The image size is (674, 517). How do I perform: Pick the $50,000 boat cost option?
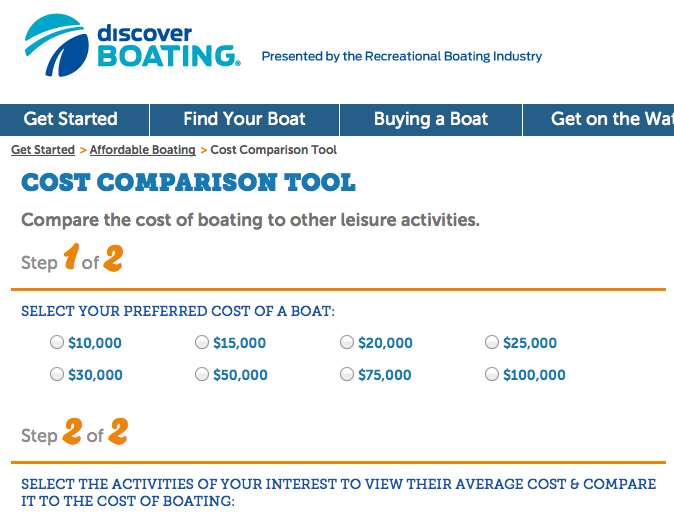[202, 375]
